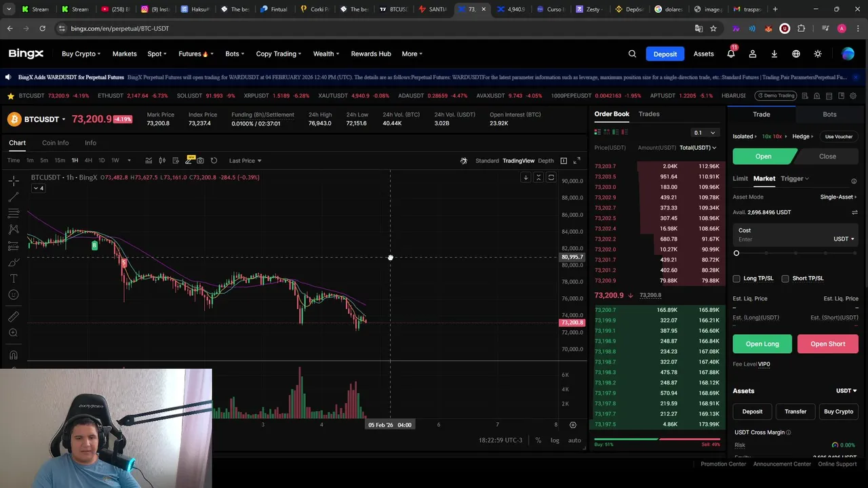Switch theme with the sun icon
The width and height of the screenshot is (868, 488).
pos(818,54)
